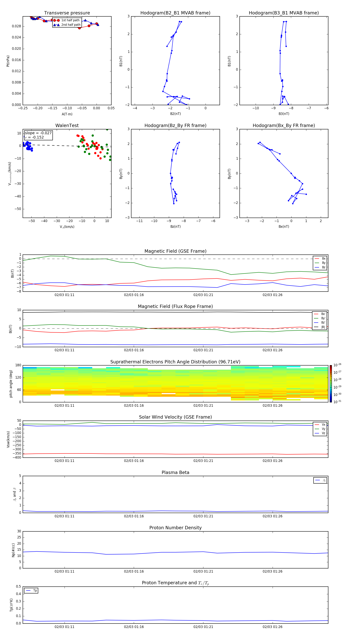Select 'Magnetic Field (Flux Rope Frame)' title

[175, 307]
